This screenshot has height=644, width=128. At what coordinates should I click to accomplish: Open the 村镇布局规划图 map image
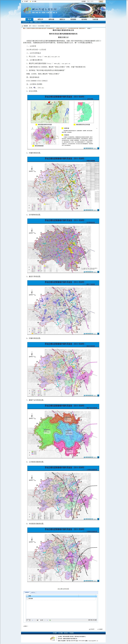click(x=63, y=369)
